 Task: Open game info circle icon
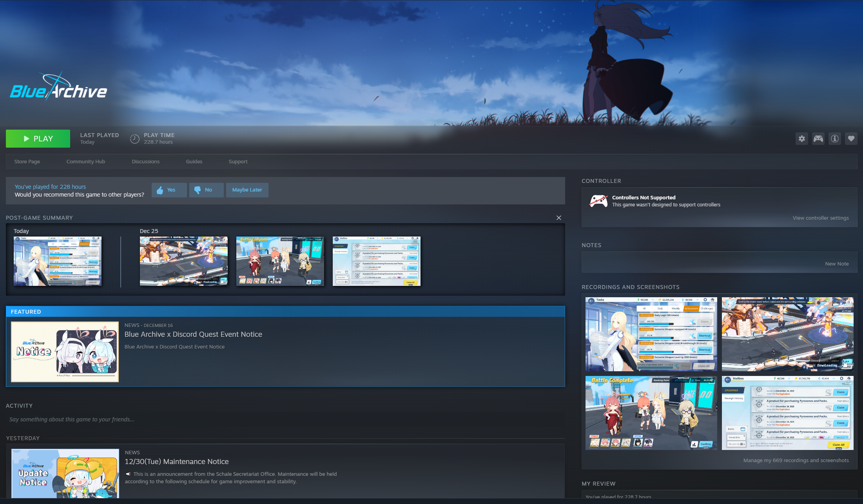tap(834, 139)
